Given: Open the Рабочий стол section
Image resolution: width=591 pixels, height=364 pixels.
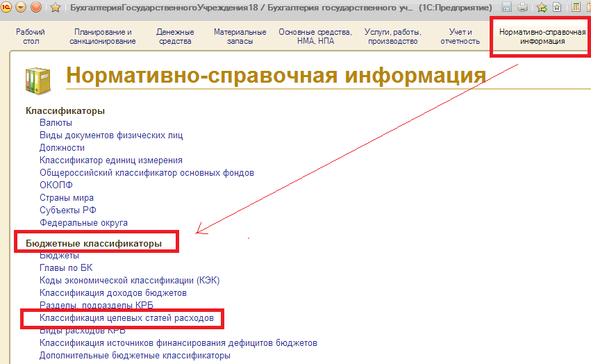Looking at the screenshot, I should tap(31, 37).
